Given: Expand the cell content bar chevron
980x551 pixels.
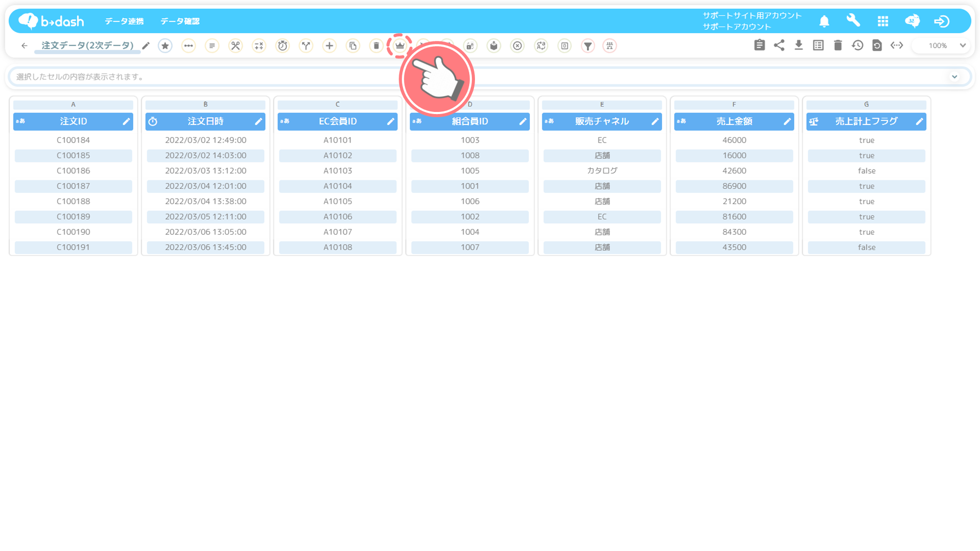Looking at the screenshot, I should 955,77.
